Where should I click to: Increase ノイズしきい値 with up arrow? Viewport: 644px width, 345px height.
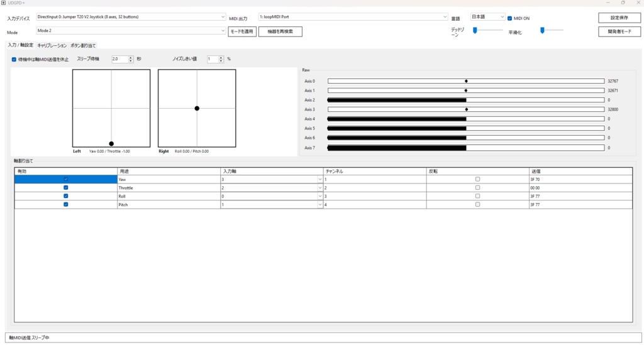[221, 57]
